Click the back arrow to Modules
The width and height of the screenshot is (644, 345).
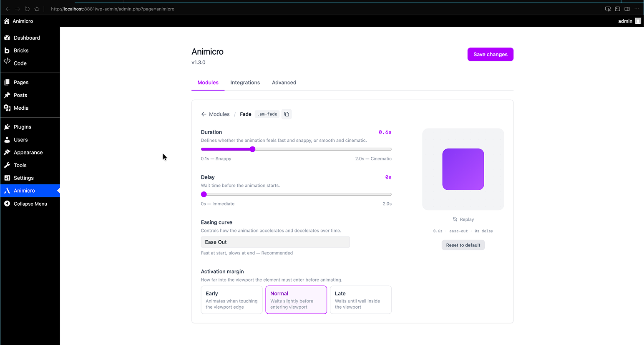204,114
